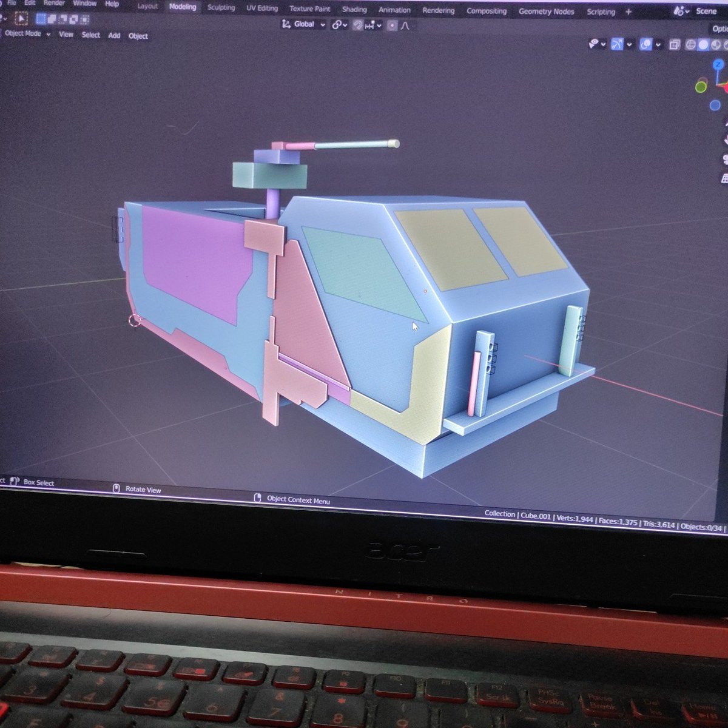The height and width of the screenshot is (728, 728).
Task: Switch to the Geometry Nodes workspace tab
Action: click(x=546, y=12)
